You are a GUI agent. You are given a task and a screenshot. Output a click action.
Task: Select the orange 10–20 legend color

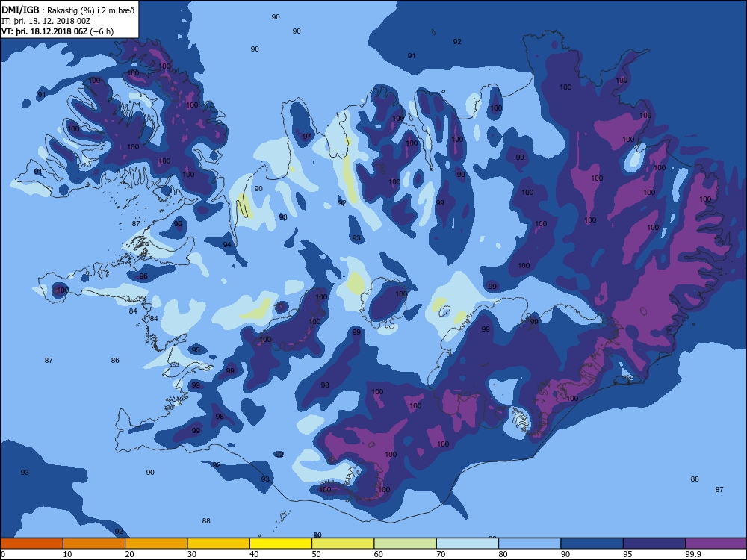tap(94, 544)
